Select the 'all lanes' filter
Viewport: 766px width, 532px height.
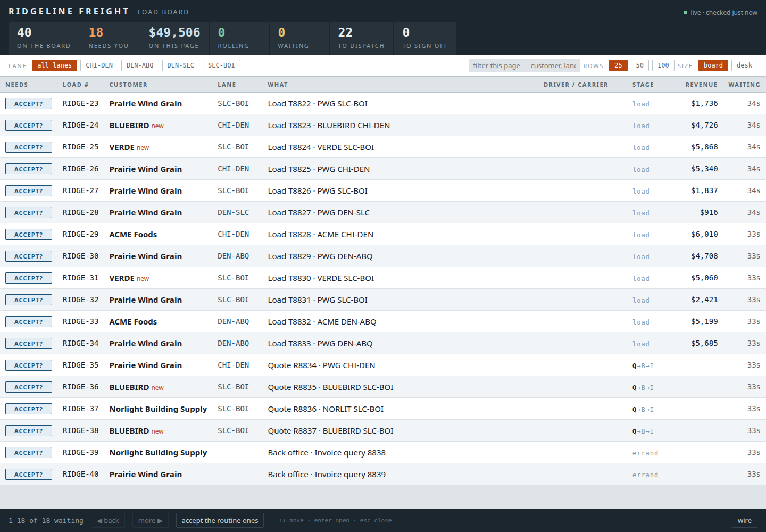54,65
